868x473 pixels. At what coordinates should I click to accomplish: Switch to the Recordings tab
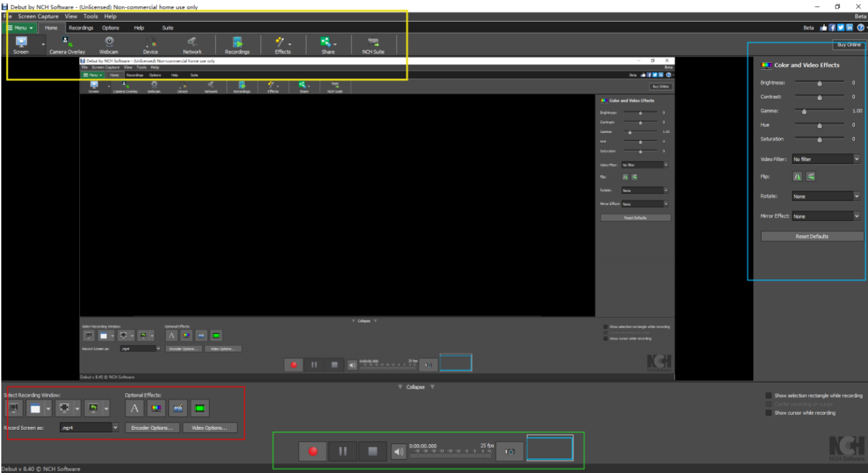[83, 28]
